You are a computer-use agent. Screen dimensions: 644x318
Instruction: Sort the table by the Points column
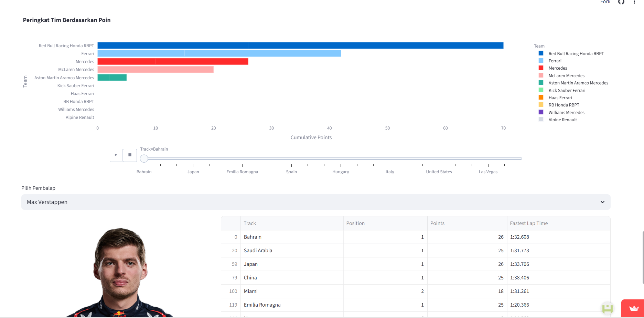click(x=467, y=223)
